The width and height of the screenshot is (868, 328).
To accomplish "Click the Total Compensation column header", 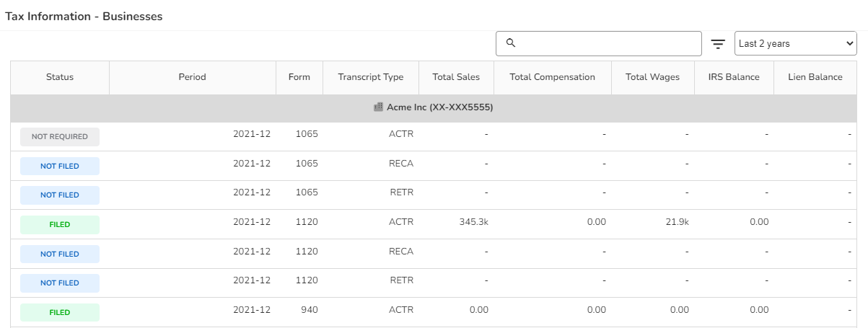I will pyautogui.click(x=552, y=77).
